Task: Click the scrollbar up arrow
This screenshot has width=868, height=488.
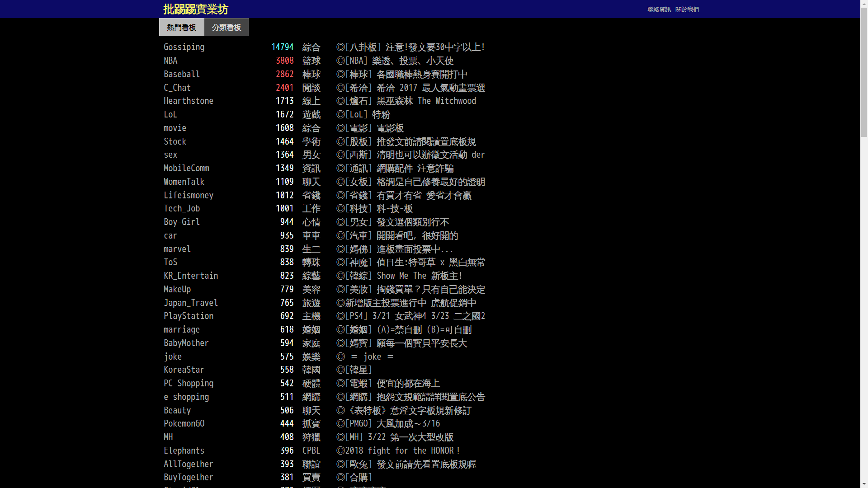Action: (x=864, y=4)
